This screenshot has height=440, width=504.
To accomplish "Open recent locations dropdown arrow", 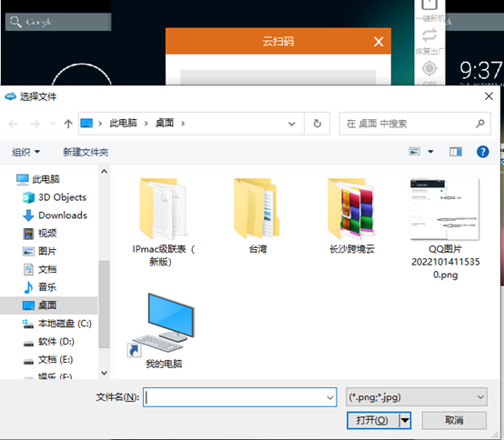I will pos(53,124).
